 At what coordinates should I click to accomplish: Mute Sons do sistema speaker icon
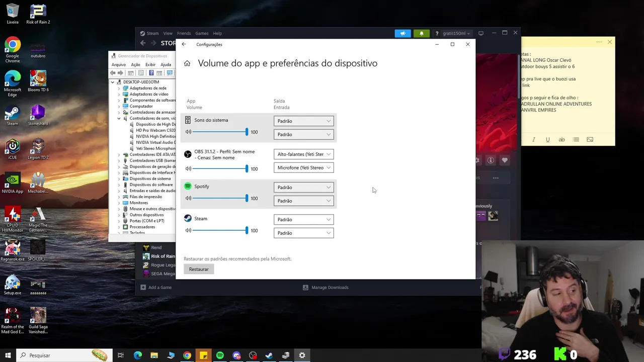[x=188, y=132]
